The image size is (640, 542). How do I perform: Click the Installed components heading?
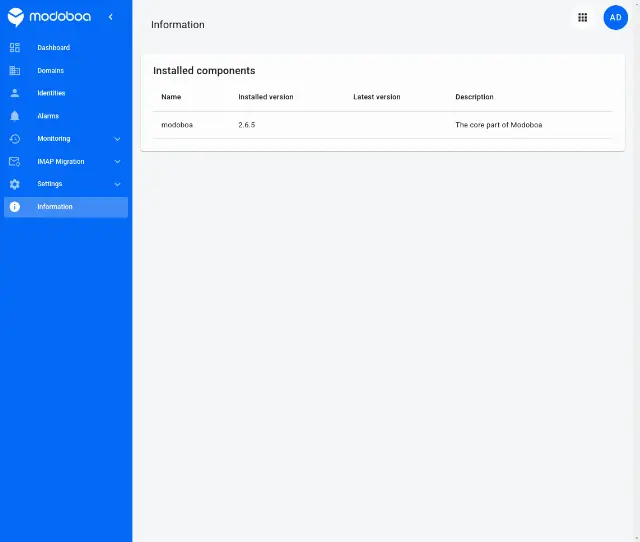pyautogui.click(x=204, y=71)
